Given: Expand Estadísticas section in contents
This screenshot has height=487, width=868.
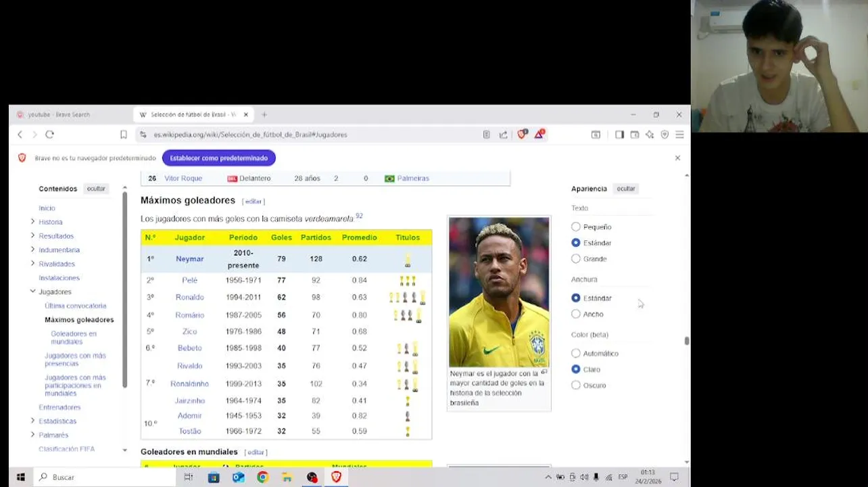Looking at the screenshot, I should pyautogui.click(x=32, y=421).
